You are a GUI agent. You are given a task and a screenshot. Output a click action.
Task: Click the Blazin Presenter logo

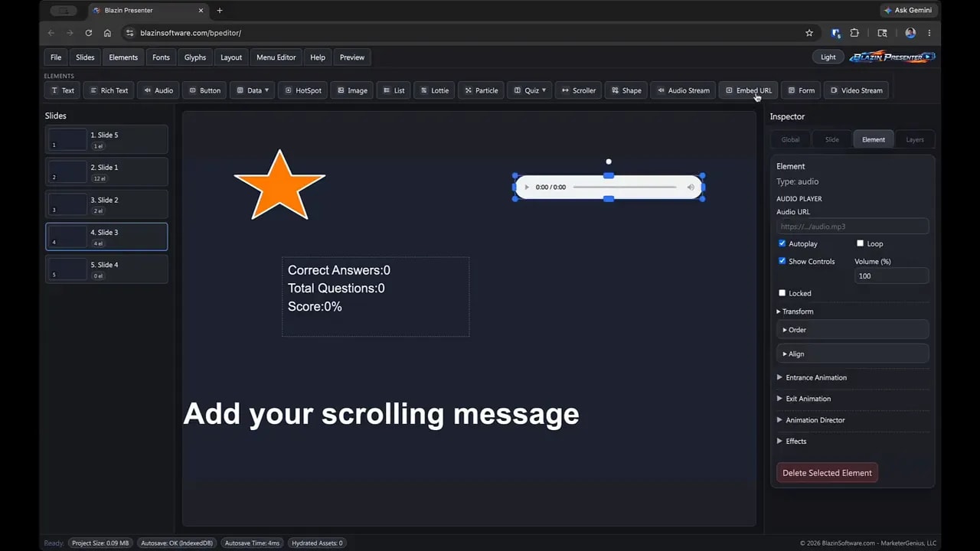[892, 57]
